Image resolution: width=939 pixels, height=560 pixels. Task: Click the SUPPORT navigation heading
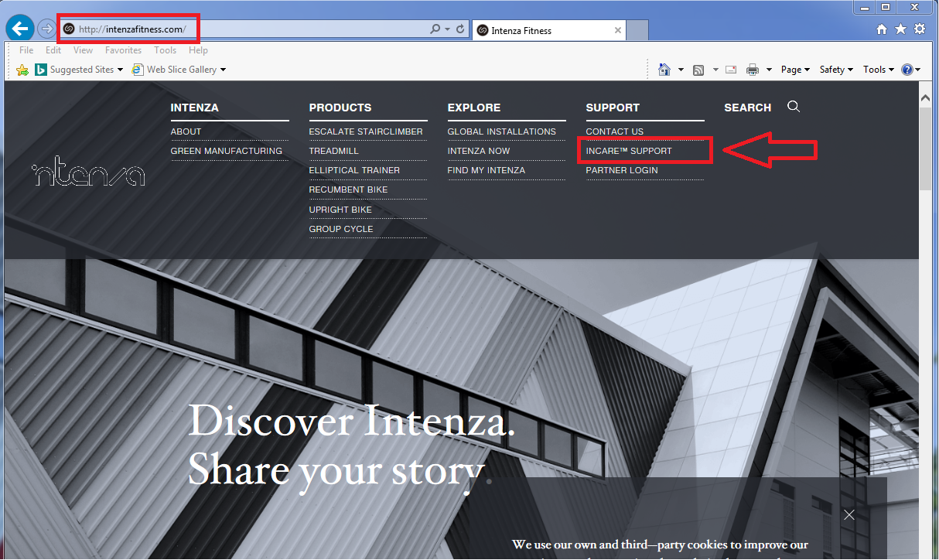tap(613, 108)
